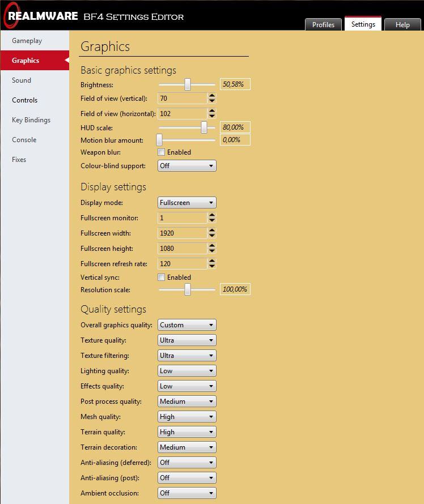Decrease Fullscreen width with down arrow
The image size is (424, 504).
point(211,235)
